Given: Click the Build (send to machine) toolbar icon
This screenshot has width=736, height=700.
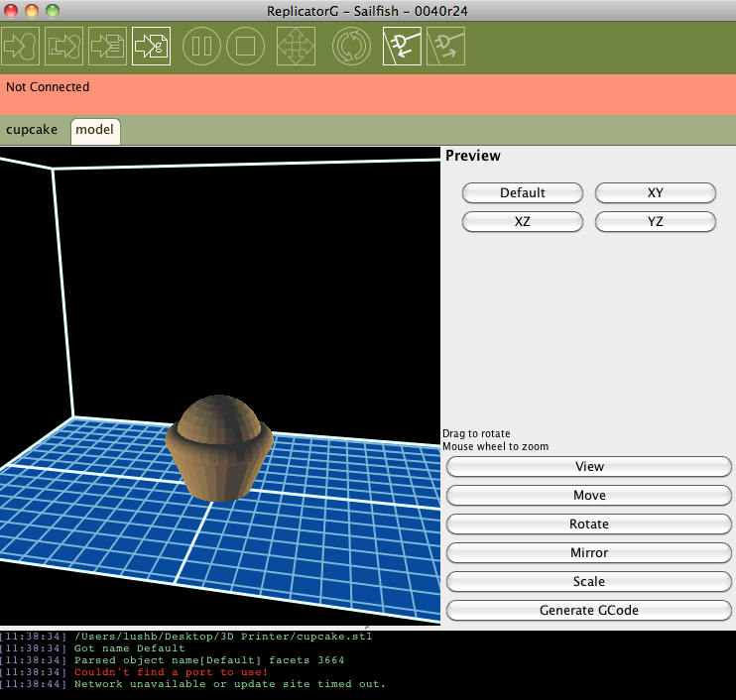Looking at the screenshot, I should (x=20, y=46).
